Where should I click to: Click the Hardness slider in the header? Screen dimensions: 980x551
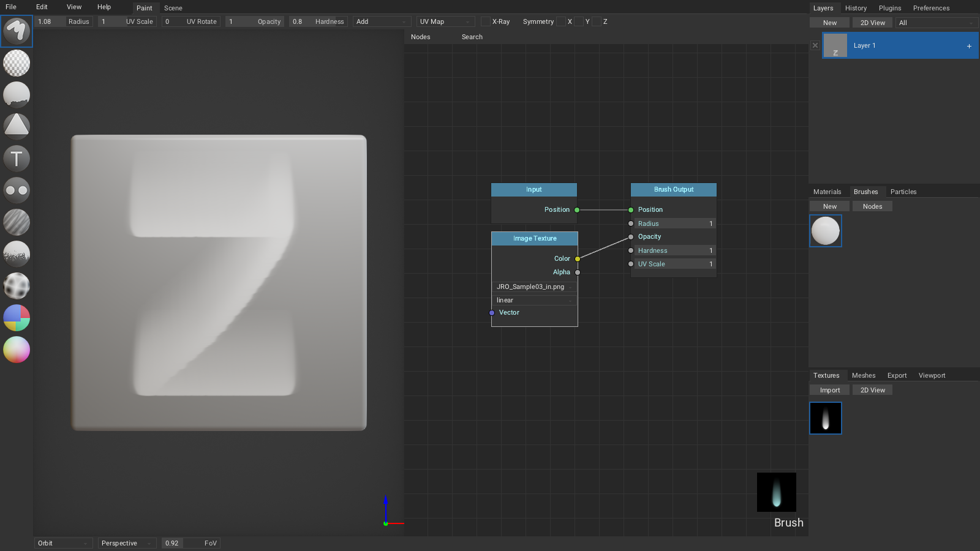pos(318,21)
